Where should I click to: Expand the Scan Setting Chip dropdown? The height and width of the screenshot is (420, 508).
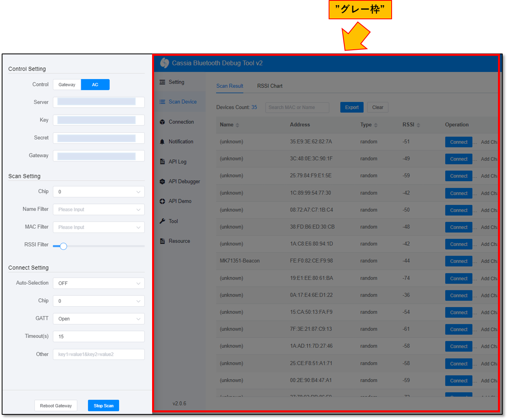click(x=99, y=192)
